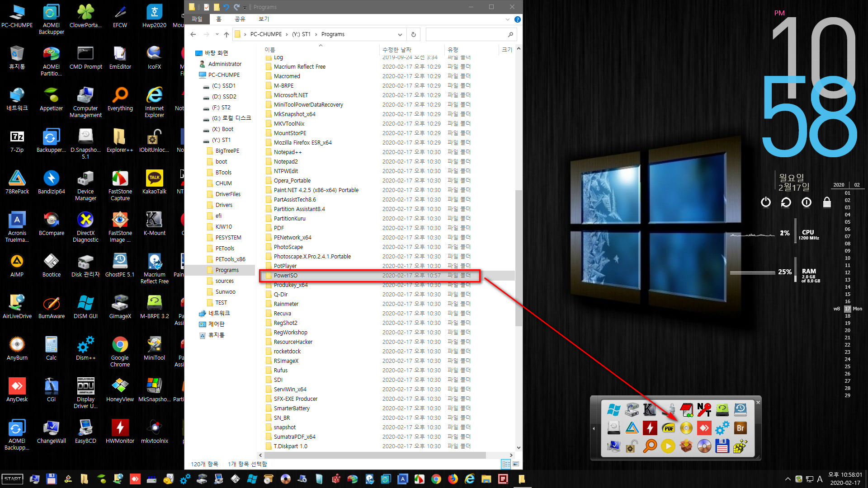Sort by 수정한 날짜 column header
Image resolution: width=868 pixels, height=488 pixels.
click(x=396, y=50)
